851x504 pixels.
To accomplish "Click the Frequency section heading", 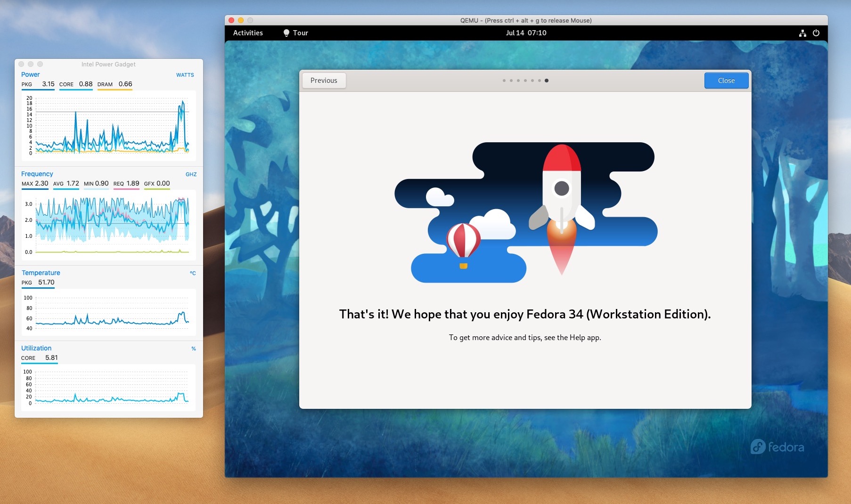I will coord(37,174).
